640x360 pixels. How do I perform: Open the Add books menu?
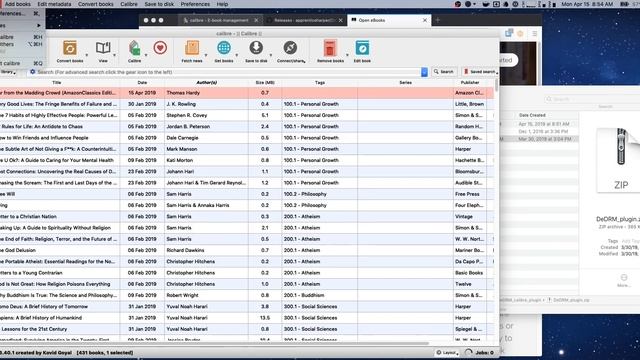pyautogui.click(x=18, y=4)
